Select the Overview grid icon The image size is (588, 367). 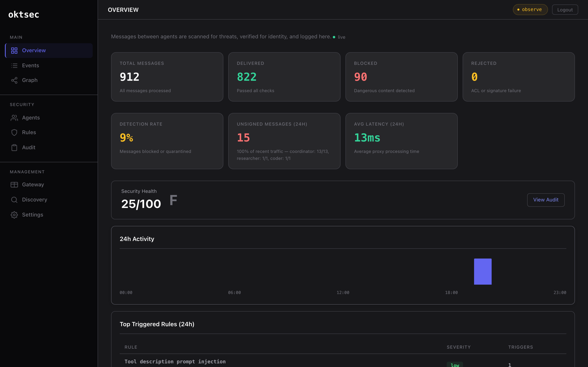click(x=14, y=51)
